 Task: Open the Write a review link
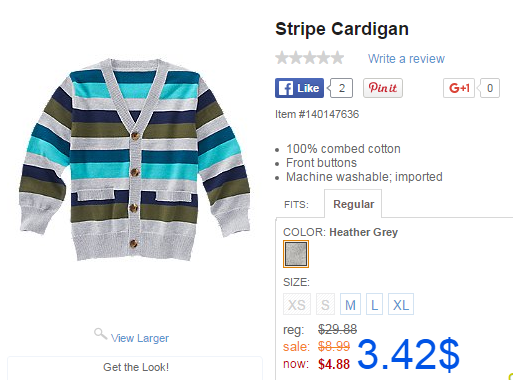pos(406,59)
